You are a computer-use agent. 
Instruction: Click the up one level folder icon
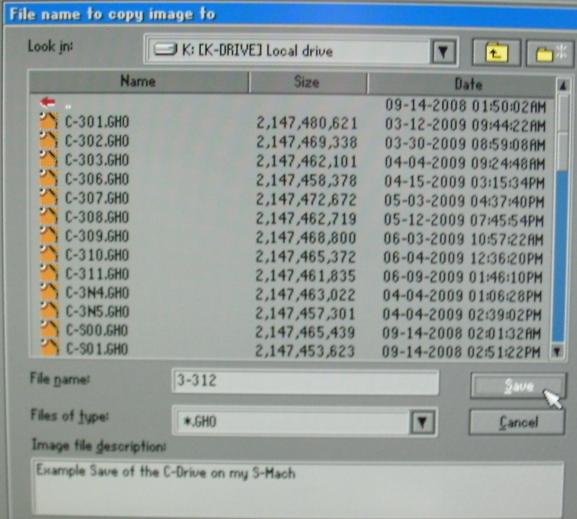point(496,53)
